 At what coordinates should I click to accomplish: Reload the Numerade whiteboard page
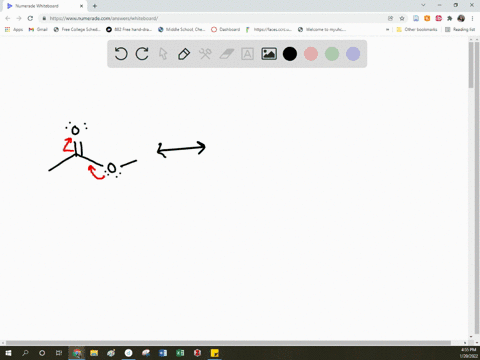point(30,18)
